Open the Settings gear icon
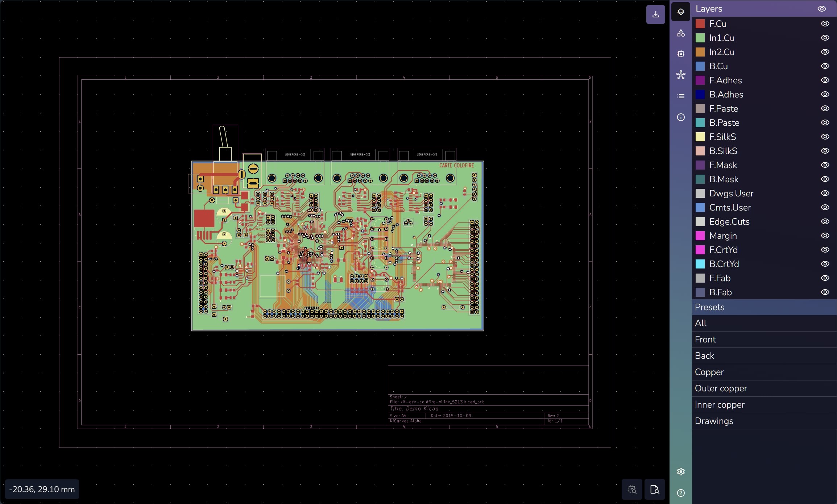This screenshot has width=837, height=504. click(681, 471)
